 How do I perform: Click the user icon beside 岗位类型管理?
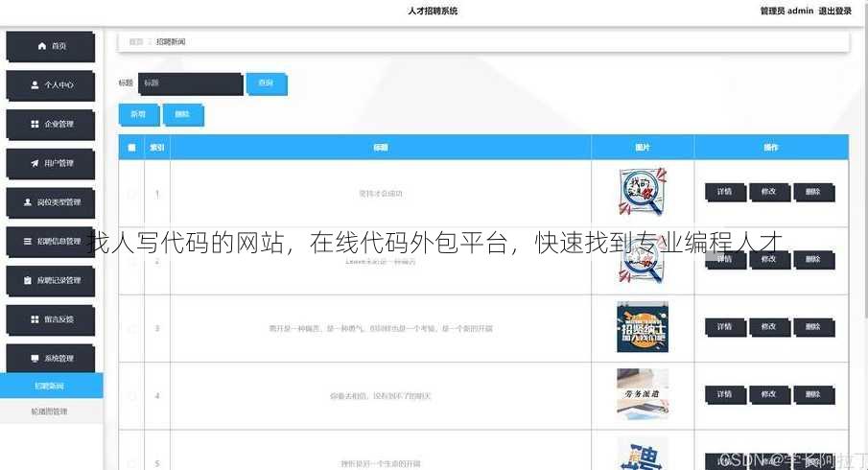[28, 202]
